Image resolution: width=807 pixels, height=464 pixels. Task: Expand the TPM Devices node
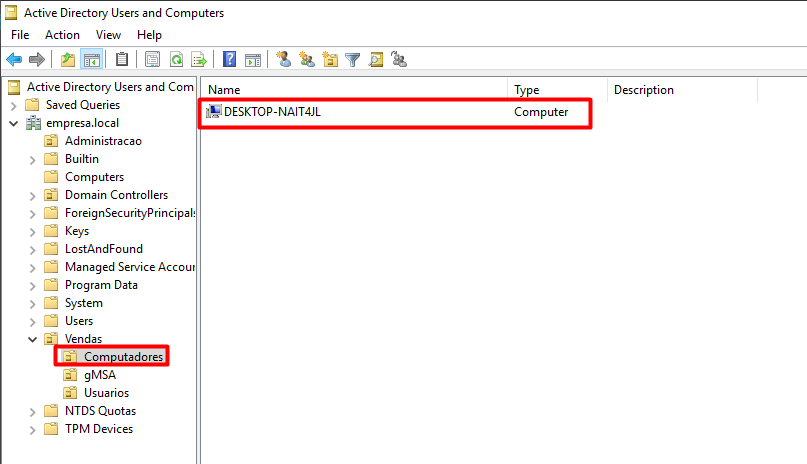click(x=32, y=430)
